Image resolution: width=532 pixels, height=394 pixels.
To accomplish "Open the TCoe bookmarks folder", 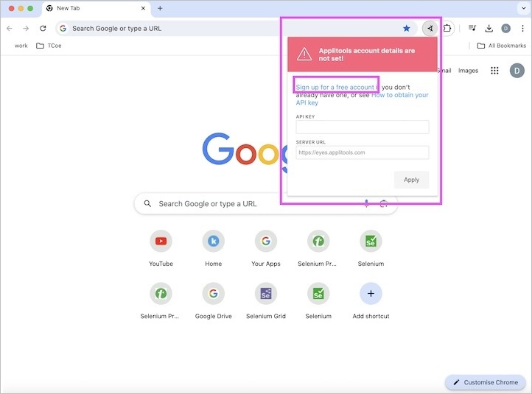I will tap(49, 46).
